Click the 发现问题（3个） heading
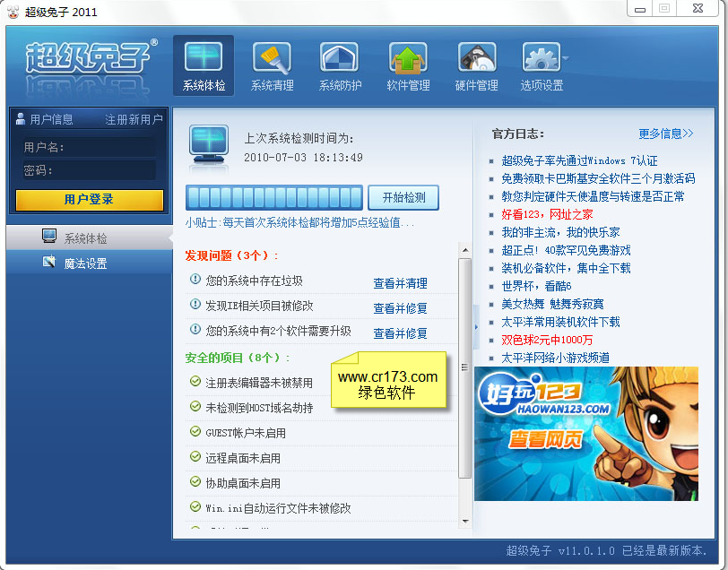 coord(231,255)
